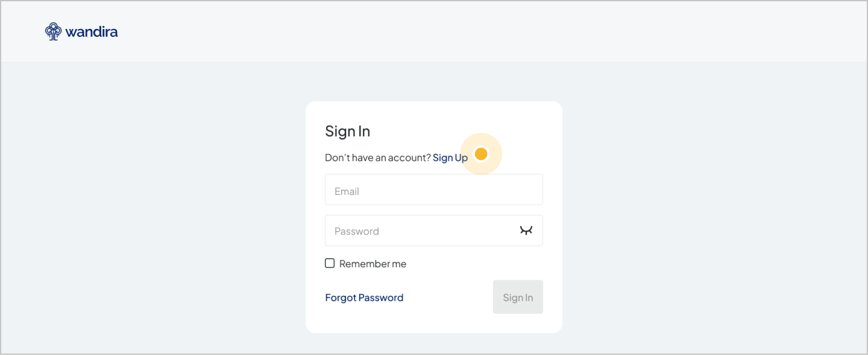Image resolution: width=868 pixels, height=355 pixels.
Task: Click the Password placeholder text
Action: (356, 231)
